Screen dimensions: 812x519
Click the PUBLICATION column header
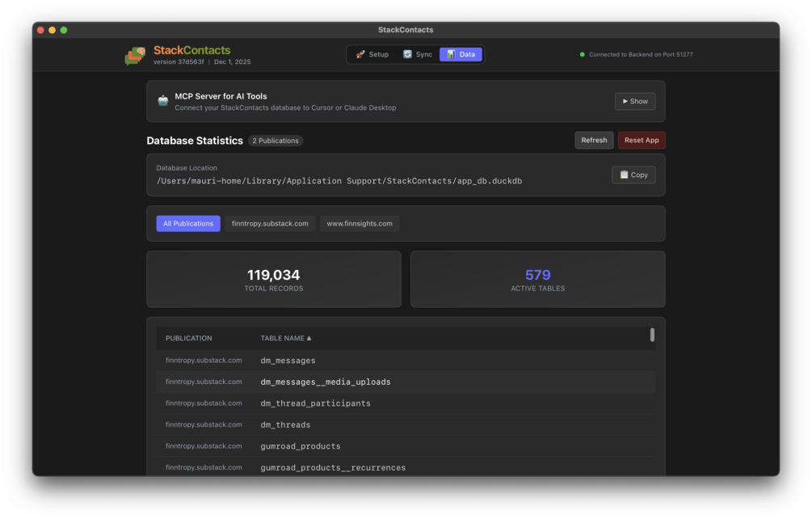pos(188,338)
